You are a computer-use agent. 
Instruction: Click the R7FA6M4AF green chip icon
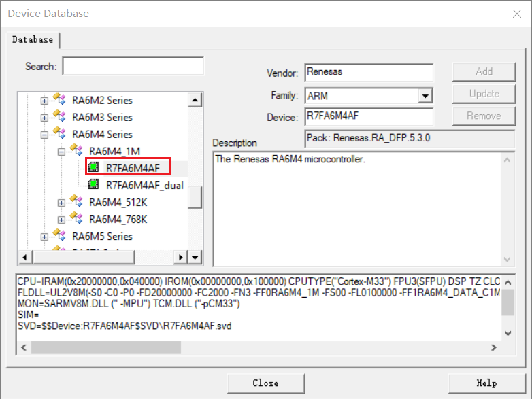click(93, 167)
